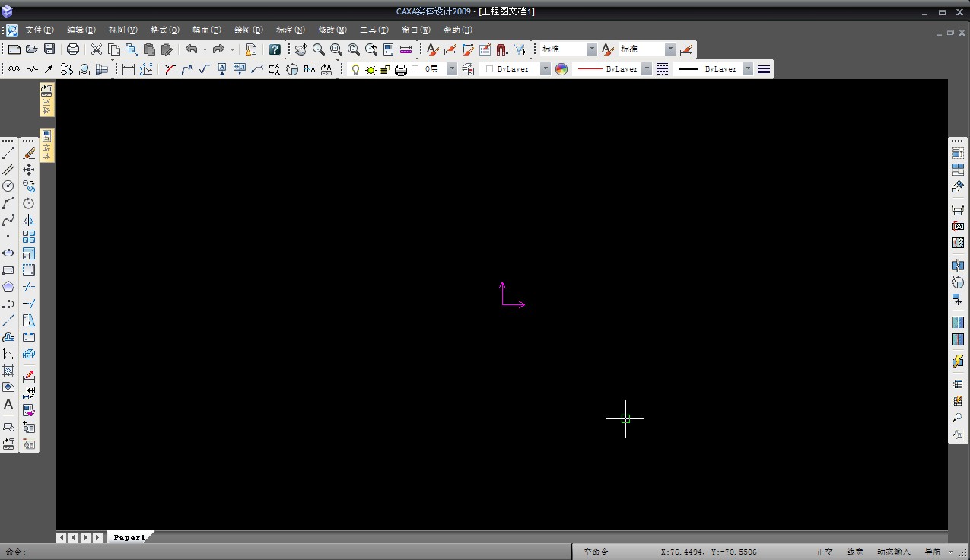This screenshot has width=970, height=560.
Task: Select the Polygon pentagon tool
Action: pos(8,287)
